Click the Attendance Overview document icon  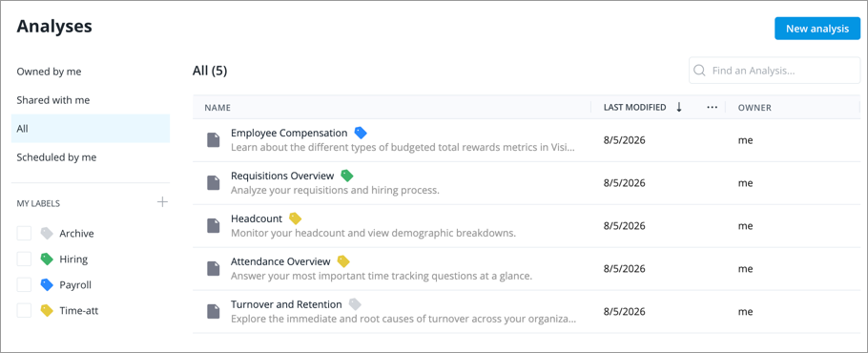point(214,268)
